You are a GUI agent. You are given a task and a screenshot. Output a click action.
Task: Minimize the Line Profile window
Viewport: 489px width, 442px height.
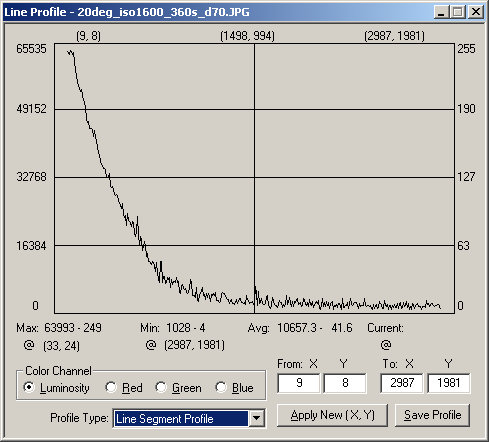pos(442,13)
